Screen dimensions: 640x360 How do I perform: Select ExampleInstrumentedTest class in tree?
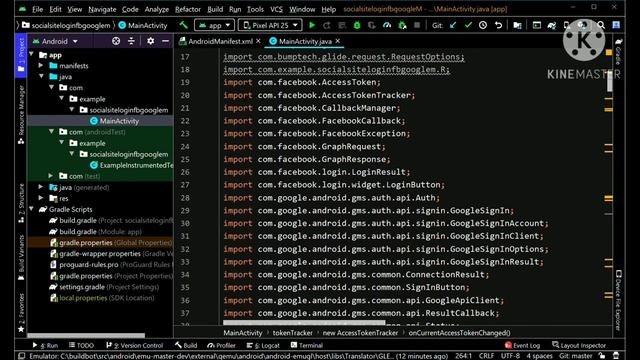[x=131, y=165]
